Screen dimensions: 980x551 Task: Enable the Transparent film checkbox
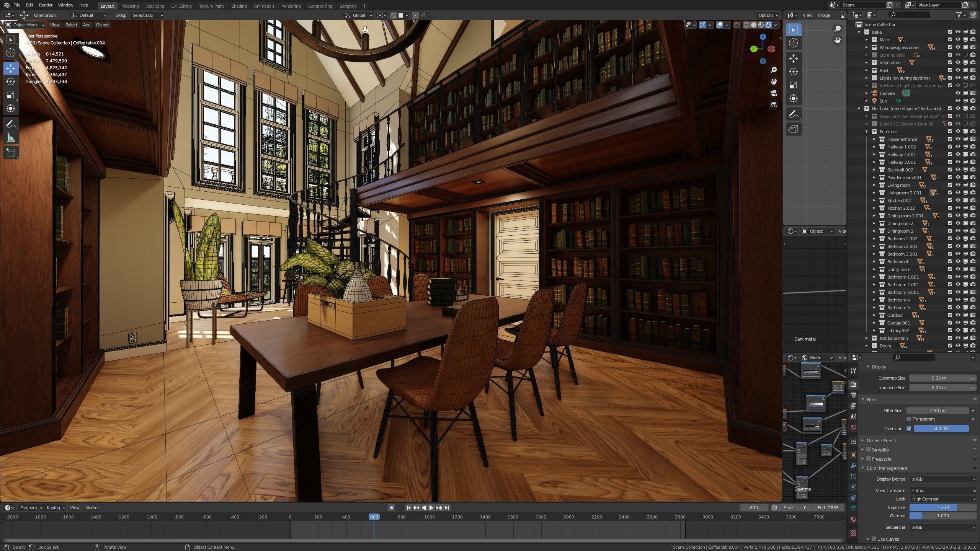(909, 419)
